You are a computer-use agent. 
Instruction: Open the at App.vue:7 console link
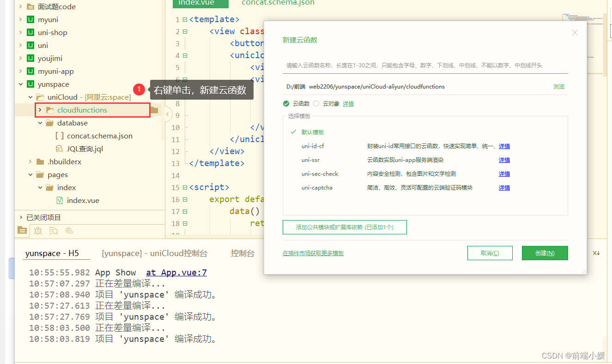pos(176,272)
